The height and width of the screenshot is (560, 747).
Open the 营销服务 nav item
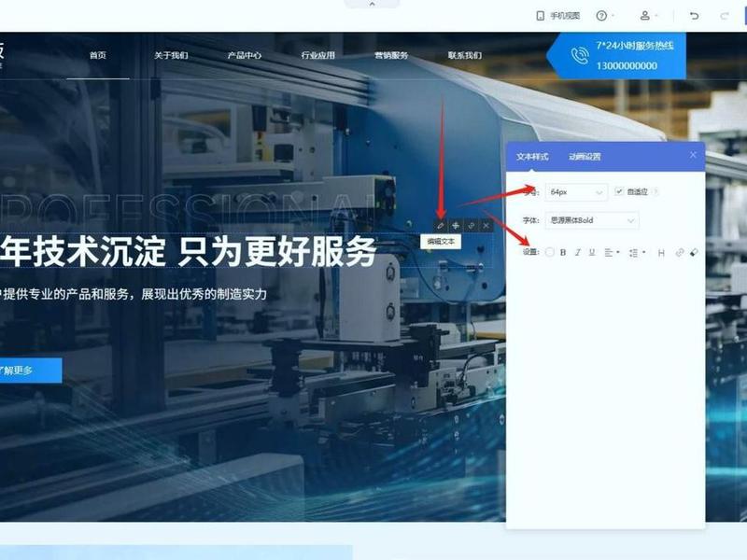click(x=391, y=55)
